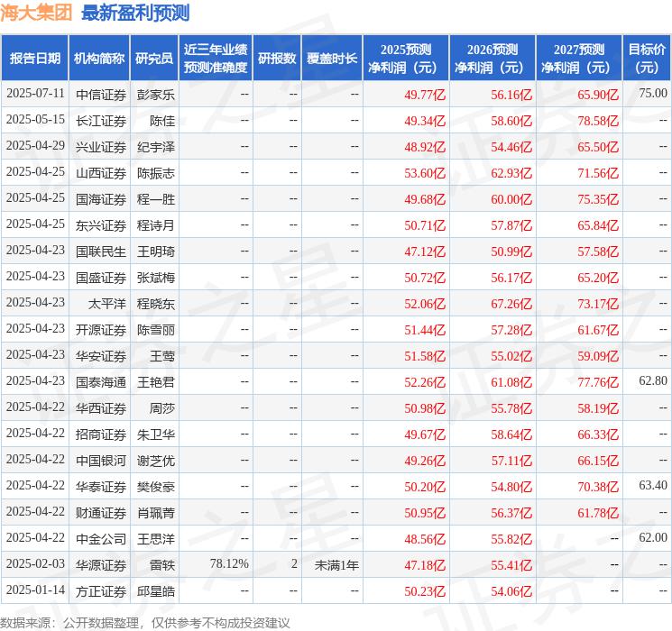Viewport: 672px width, 631px height.
Task: Click the 国联民生 institution cell
Action: (x=101, y=251)
